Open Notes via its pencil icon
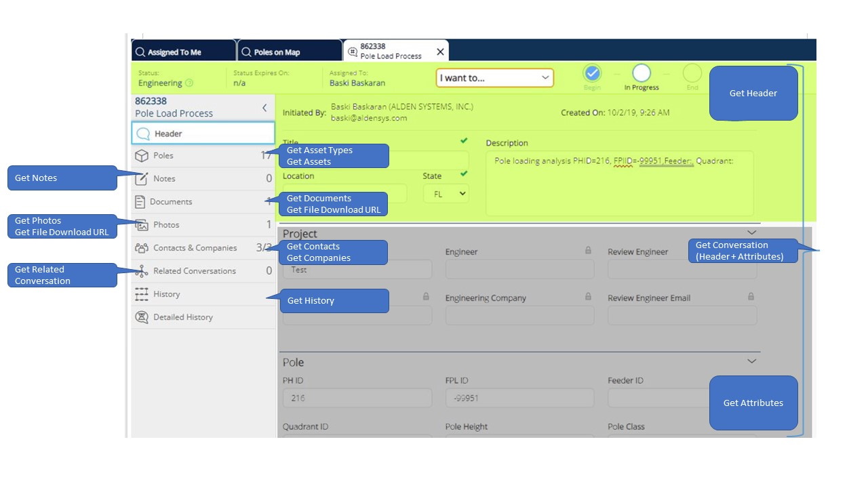 pyautogui.click(x=141, y=179)
